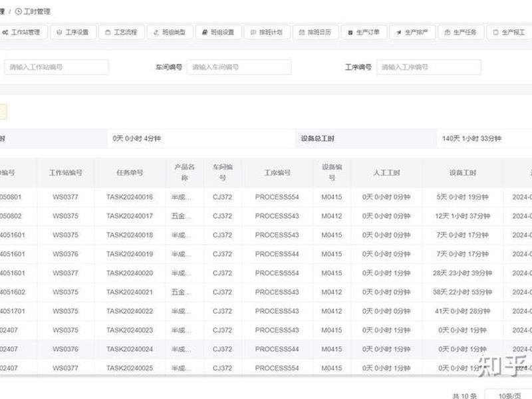This screenshot has width=532, height=399.
Task: Click the 设备编号 column header
Action: 332,172
